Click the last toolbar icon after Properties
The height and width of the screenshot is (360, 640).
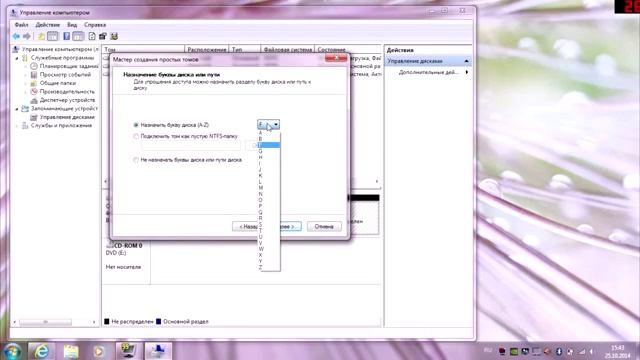coord(114,36)
